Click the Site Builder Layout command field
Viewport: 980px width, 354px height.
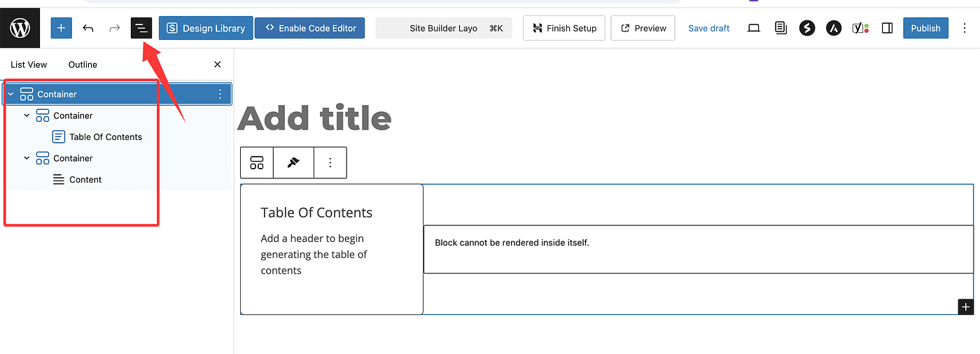(444, 28)
